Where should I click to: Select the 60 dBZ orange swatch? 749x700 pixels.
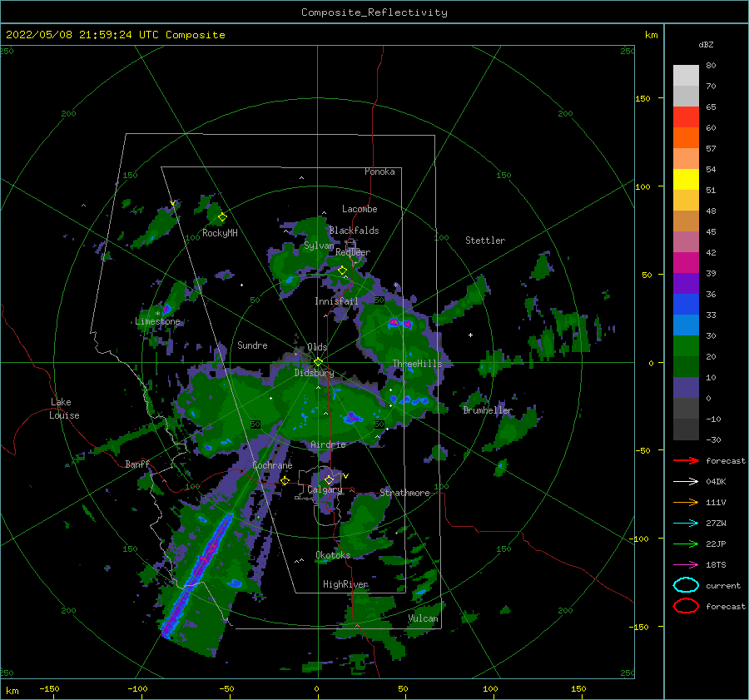point(686,137)
